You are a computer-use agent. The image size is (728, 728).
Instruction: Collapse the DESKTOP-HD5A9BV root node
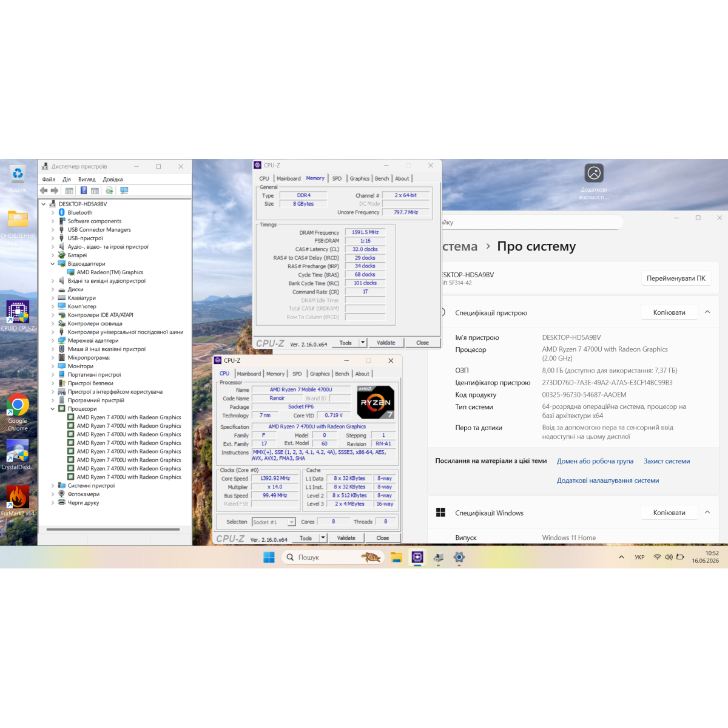click(44, 204)
